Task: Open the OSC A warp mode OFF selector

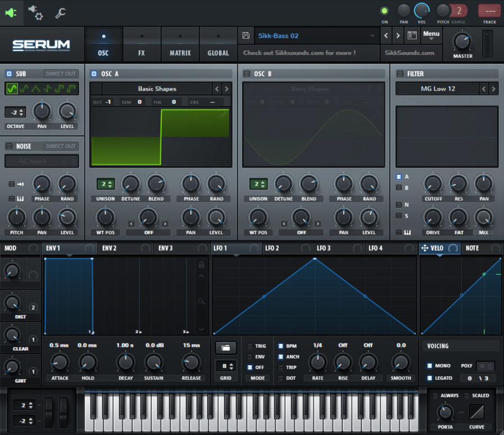Action: click(x=148, y=233)
